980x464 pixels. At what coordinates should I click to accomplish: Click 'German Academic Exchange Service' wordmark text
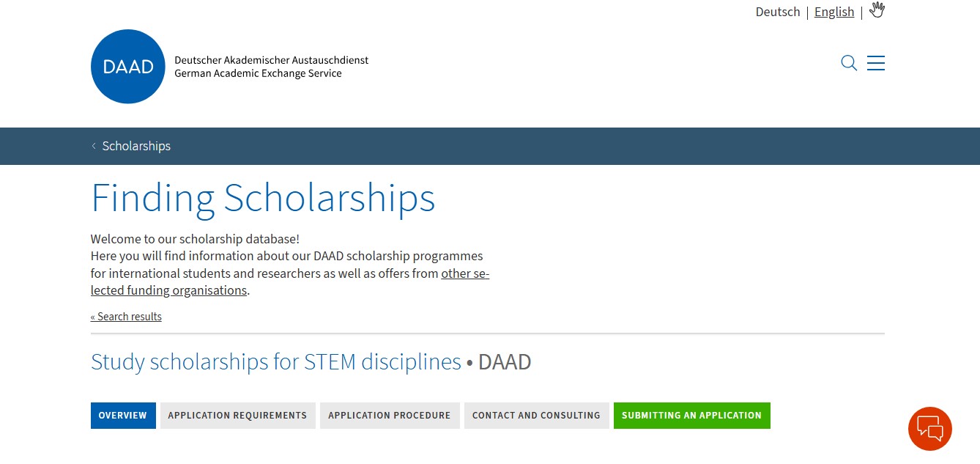pos(258,73)
